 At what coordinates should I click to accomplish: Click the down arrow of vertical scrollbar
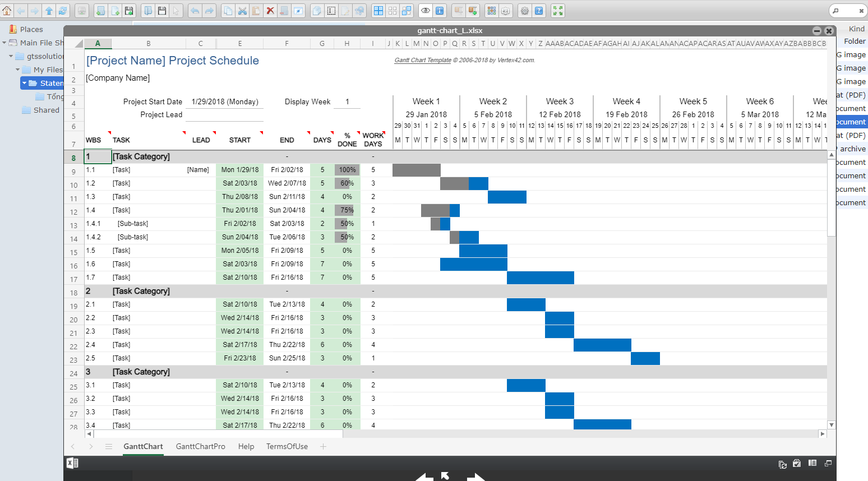pyautogui.click(x=832, y=425)
